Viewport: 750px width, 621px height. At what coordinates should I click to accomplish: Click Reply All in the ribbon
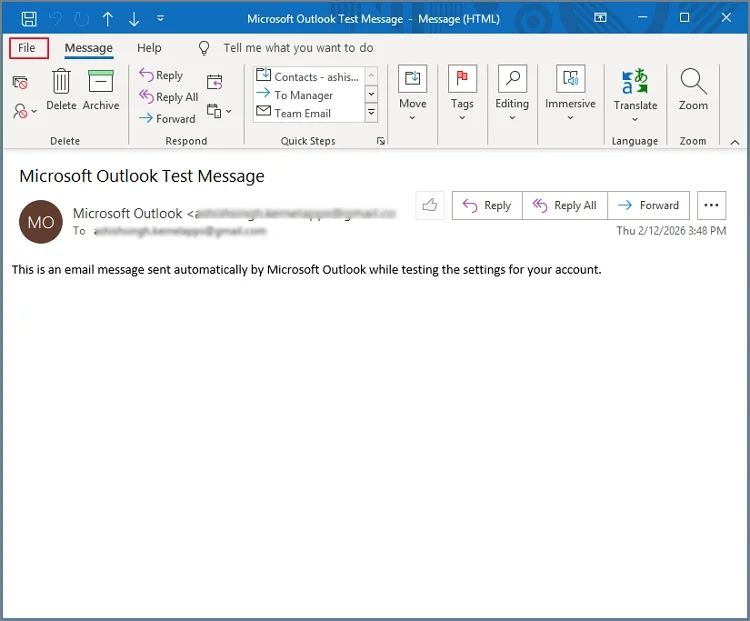(x=168, y=97)
